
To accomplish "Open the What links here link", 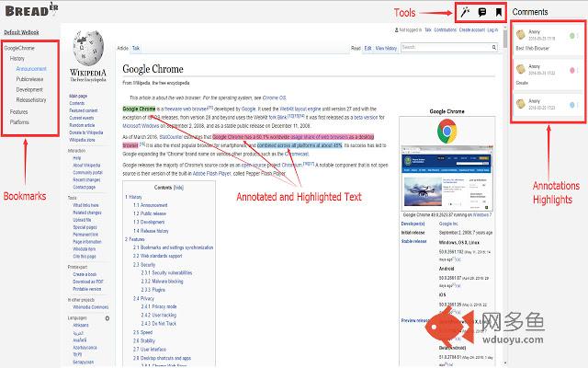I will (x=85, y=205).
